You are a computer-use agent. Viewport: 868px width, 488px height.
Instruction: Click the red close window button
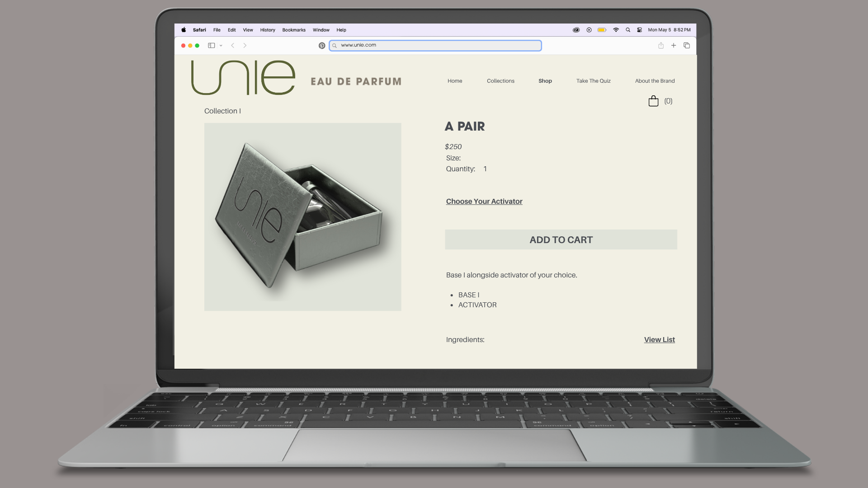coord(183,46)
